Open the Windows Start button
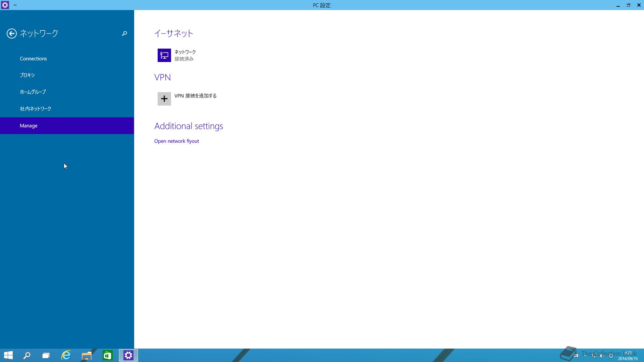Screen dimensions: 644x362 [x=8, y=355]
